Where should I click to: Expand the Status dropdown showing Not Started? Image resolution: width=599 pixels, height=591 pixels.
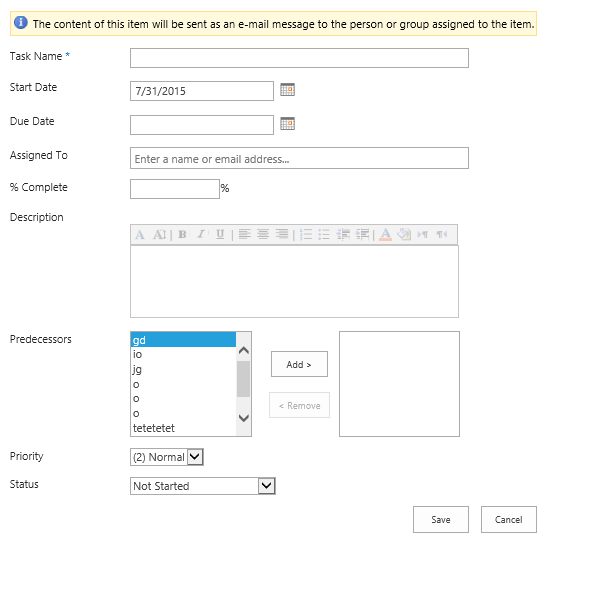(267, 486)
